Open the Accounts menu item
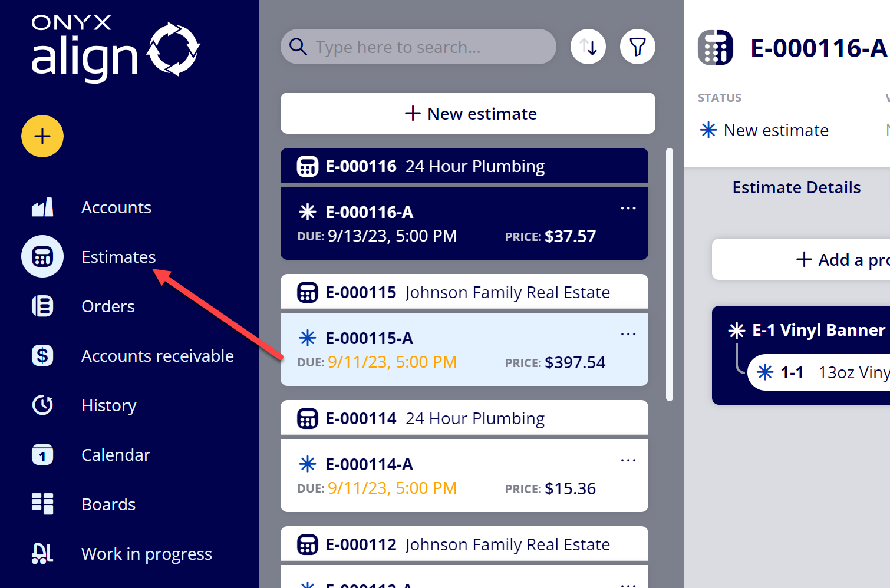 tap(116, 207)
